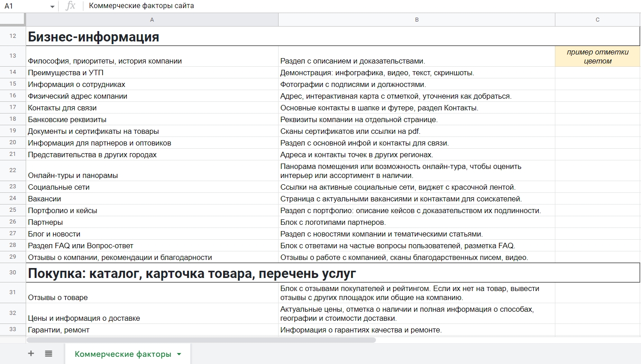641x364 pixels.
Task: Select column B header
Action: (416, 19)
